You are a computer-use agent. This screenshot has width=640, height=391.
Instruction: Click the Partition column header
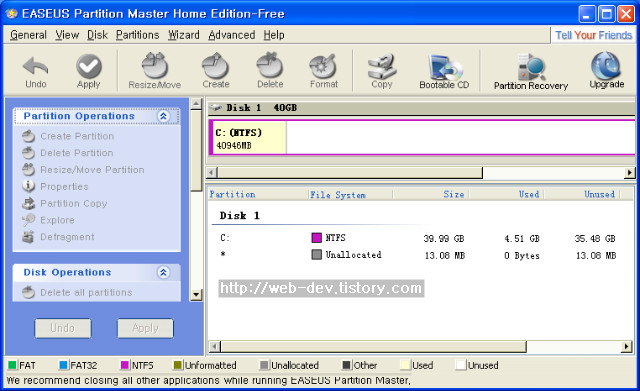point(258,194)
